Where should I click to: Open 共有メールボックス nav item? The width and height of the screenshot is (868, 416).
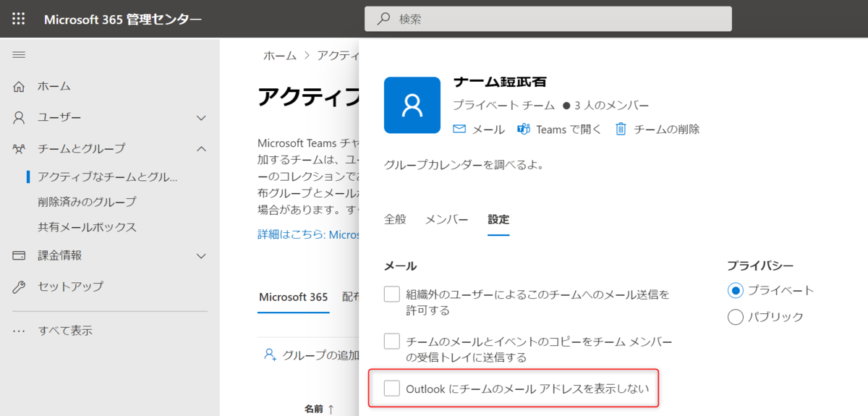(x=87, y=226)
